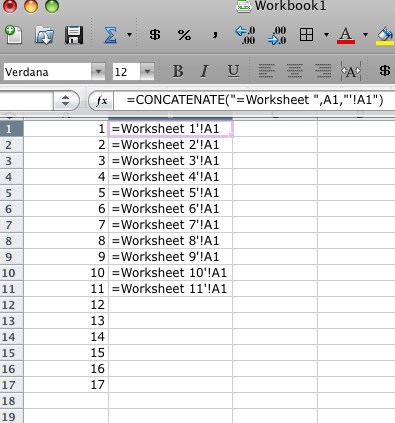
Task: Select cell containing =Worksheet 5'!A1
Action: pos(170,193)
